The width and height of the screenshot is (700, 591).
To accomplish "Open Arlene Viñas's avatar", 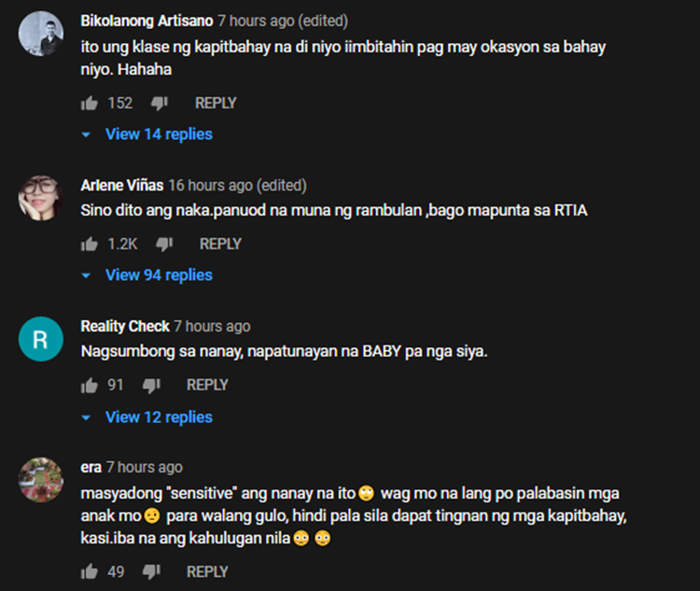I will pos(41,198).
